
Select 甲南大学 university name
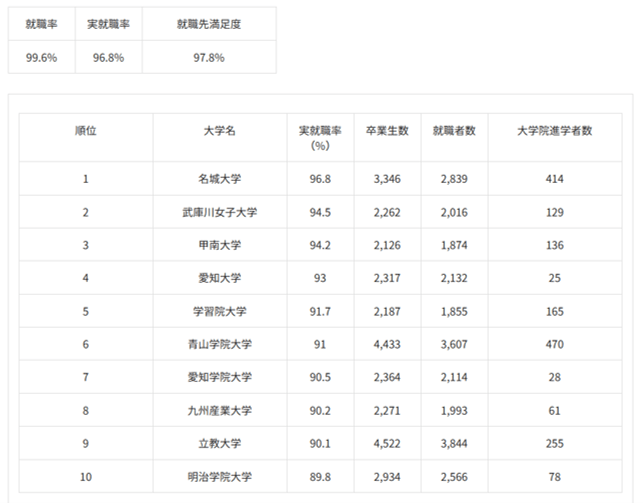pyautogui.click(x=220, y=245)
